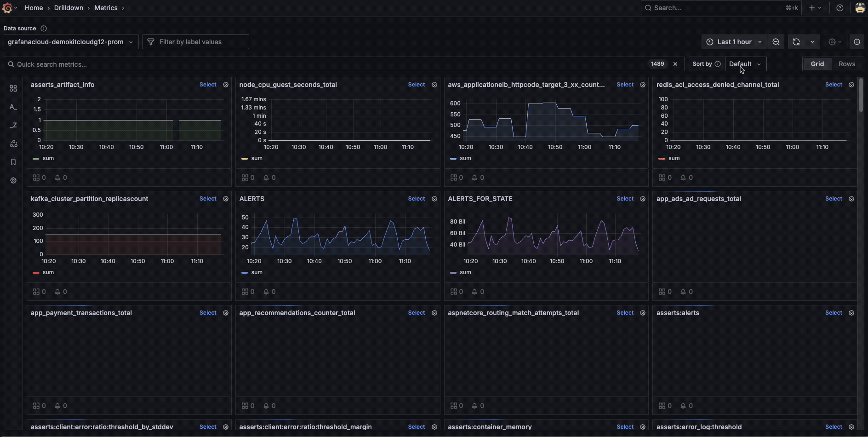
Task: Click the zoom out time range icon
Action: point(776,41)
